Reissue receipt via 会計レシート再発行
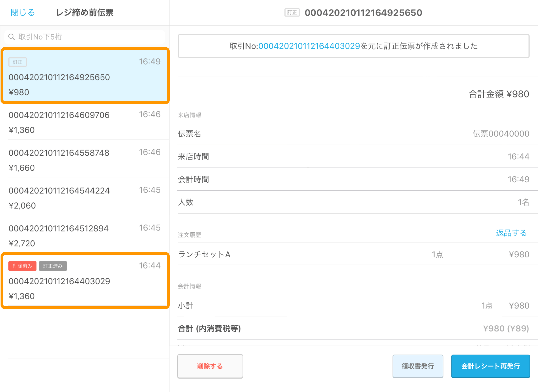 pyautogui.click(x=490, y=366)
